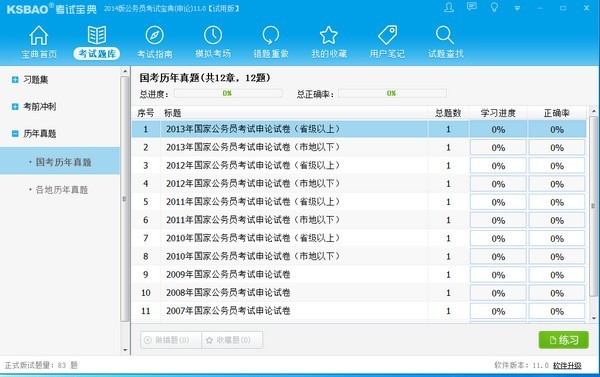Click the table scroll up arrow

[593, 111]
